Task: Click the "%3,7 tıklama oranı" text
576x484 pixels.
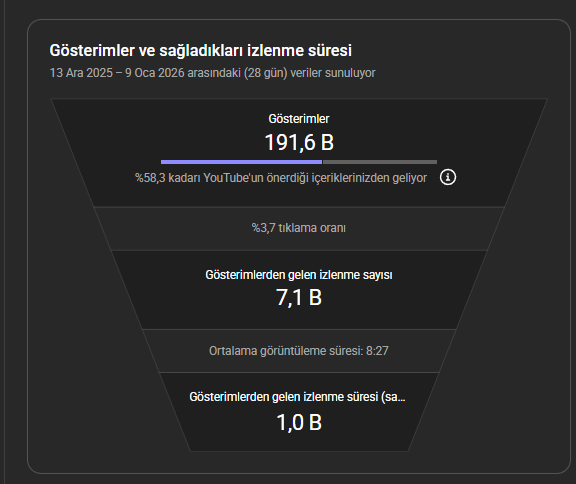Action: coord(299,228)
